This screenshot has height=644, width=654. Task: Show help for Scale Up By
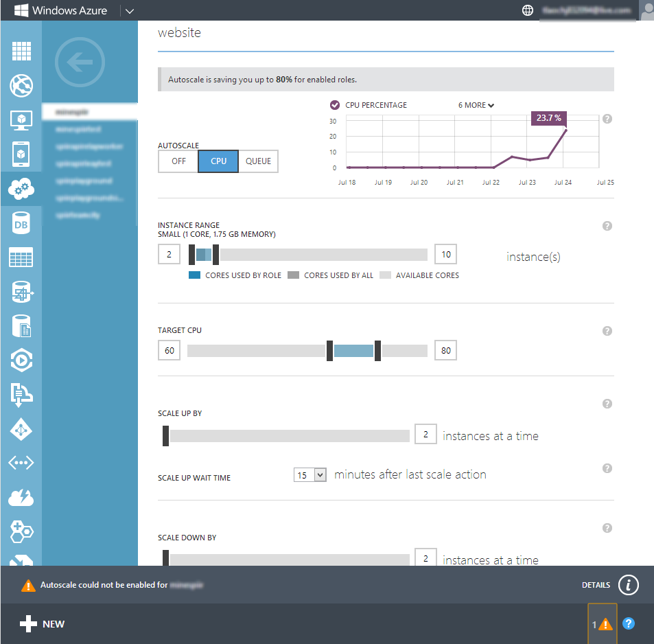point(607,404)
